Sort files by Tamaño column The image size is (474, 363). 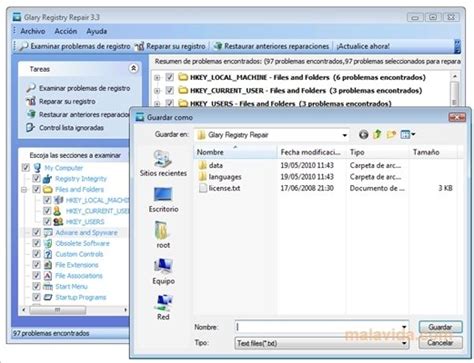(x=433, y=152)
